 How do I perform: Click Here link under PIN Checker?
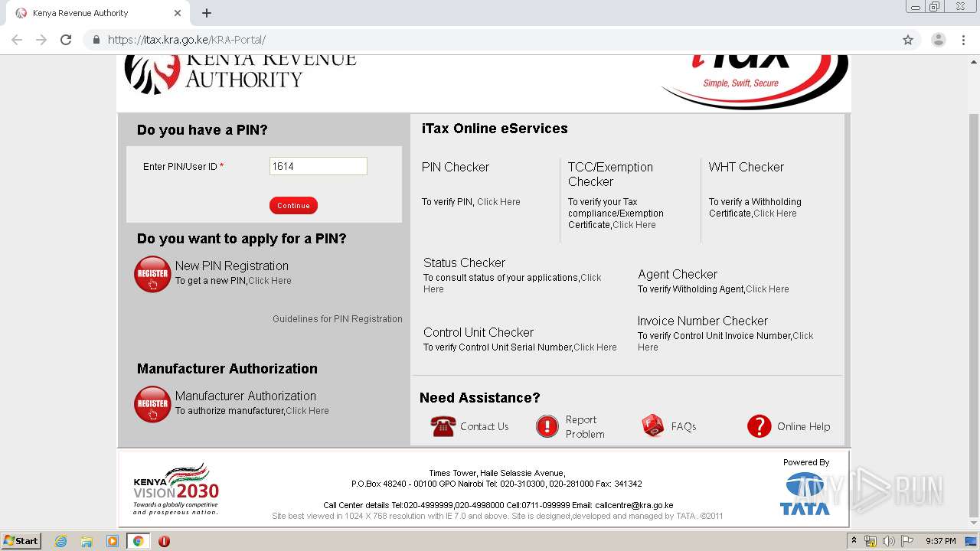(498, 202)
